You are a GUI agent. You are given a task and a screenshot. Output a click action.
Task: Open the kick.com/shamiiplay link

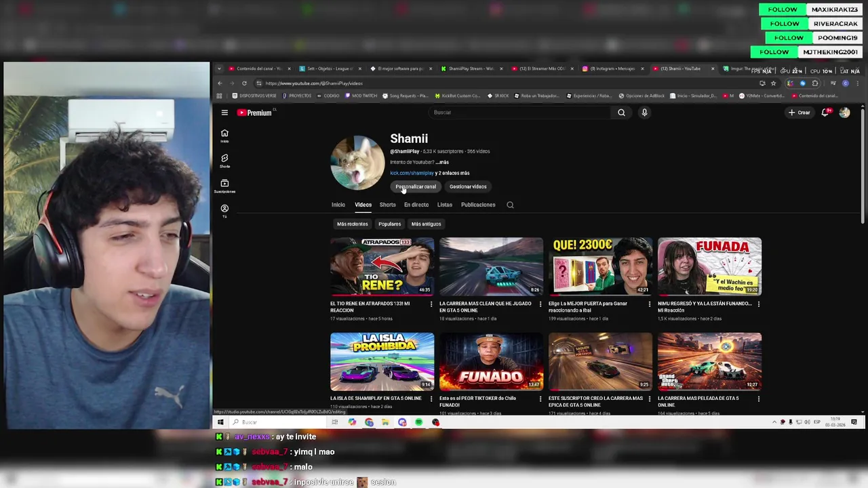(412, 173)
